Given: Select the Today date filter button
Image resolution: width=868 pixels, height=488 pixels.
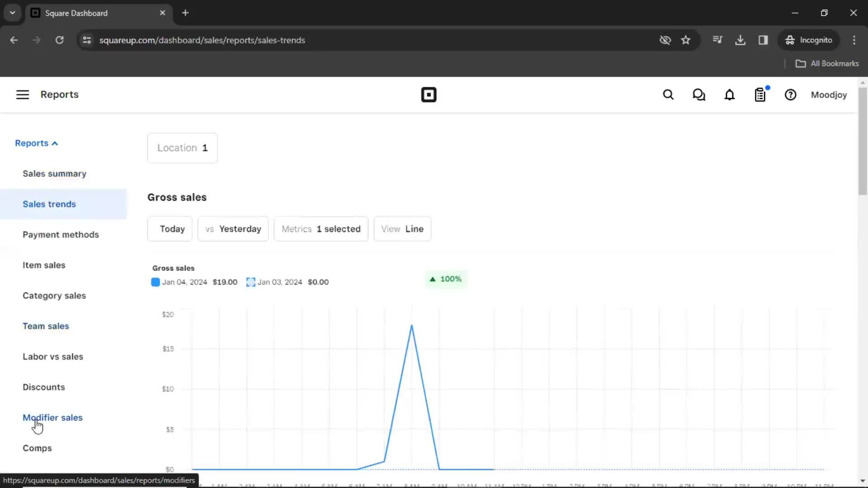Looking at the screenshot, I should (172, 229).
